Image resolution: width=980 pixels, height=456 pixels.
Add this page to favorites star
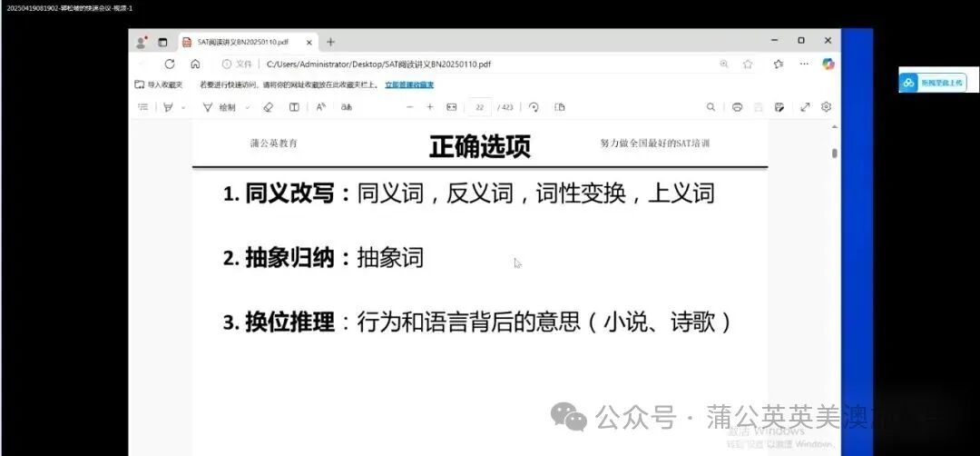(748, 64)
